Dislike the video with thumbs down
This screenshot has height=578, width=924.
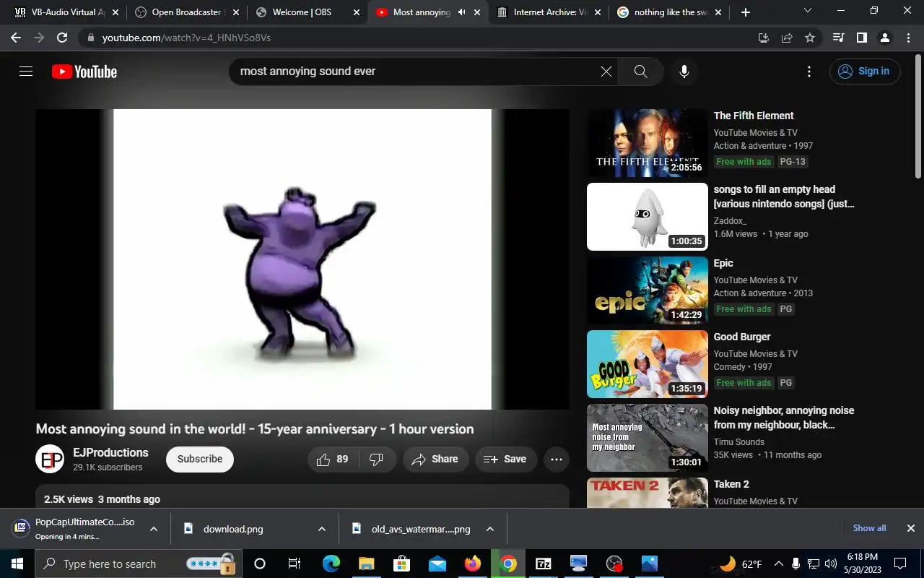click(376, 459)
